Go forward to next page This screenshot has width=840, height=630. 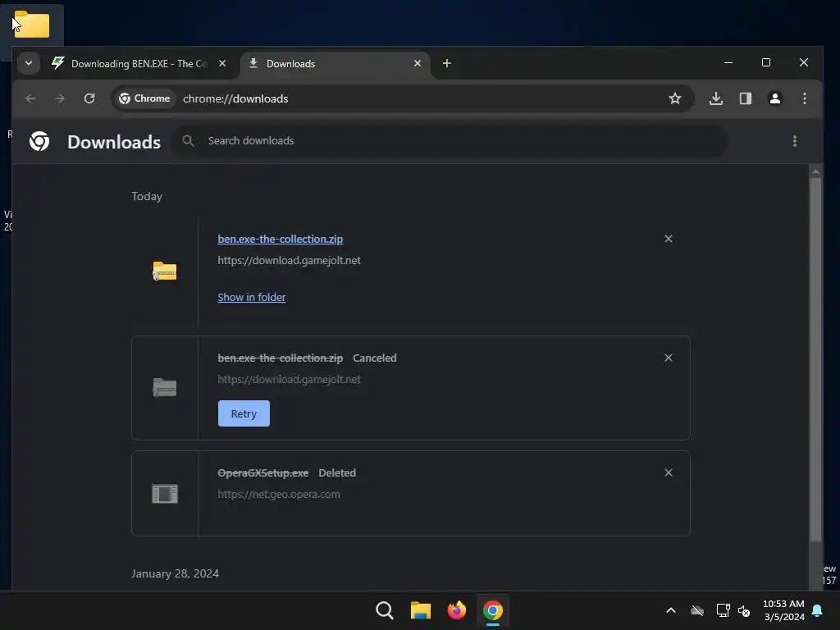(60, 98)
